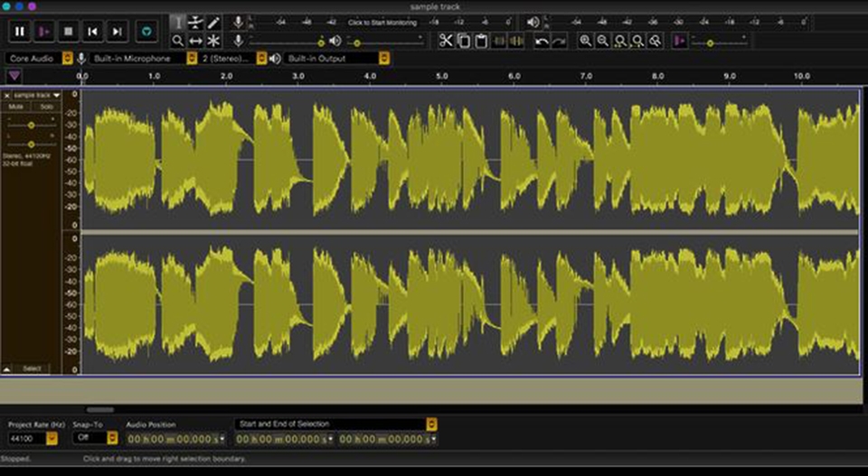Select the Time Shift tool
The height and width of the screenshot is (476, 868).
[x=195, y=41]
